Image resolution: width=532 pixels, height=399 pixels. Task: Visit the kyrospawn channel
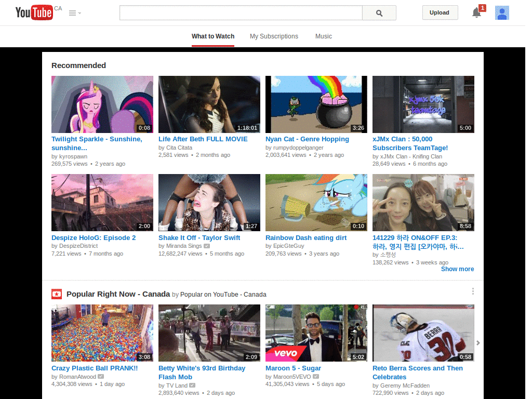73,156
